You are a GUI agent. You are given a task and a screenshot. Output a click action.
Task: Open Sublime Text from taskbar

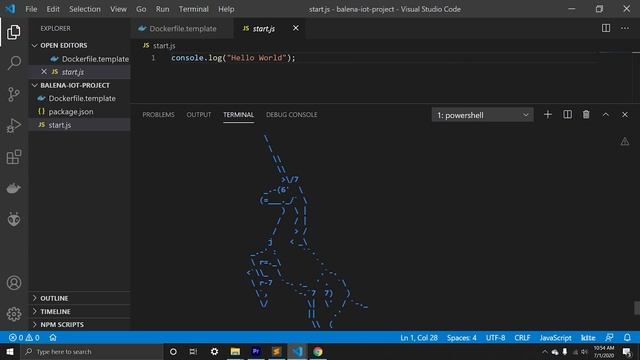coord(276,351)
